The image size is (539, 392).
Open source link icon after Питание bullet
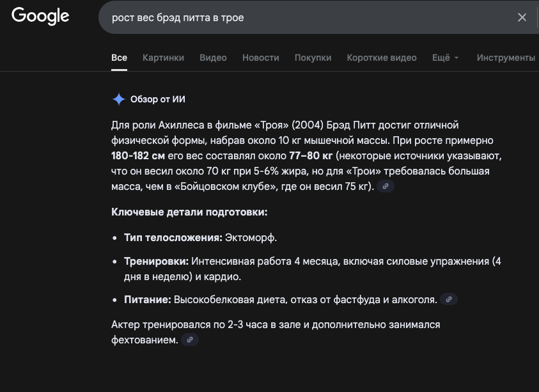(x=449, y=299)
